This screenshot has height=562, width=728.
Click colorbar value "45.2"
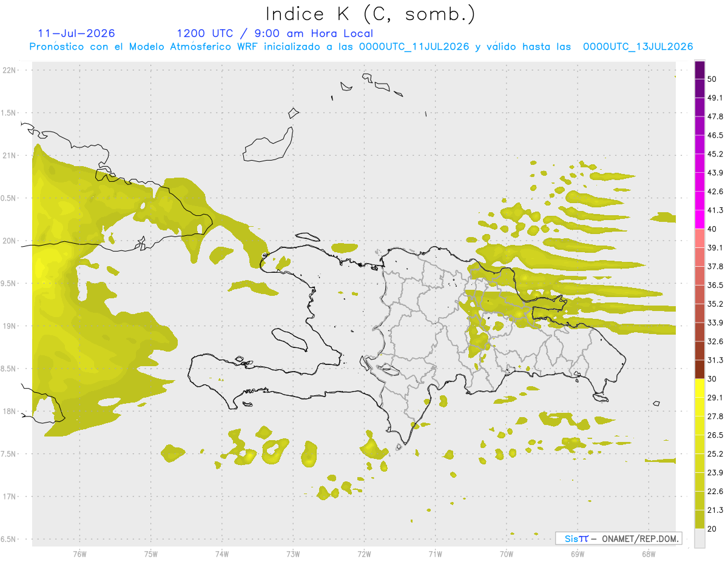715,154
